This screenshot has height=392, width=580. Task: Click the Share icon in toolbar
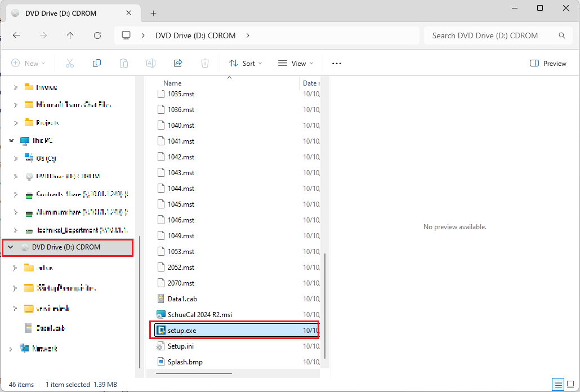click(x=178, y=64)
